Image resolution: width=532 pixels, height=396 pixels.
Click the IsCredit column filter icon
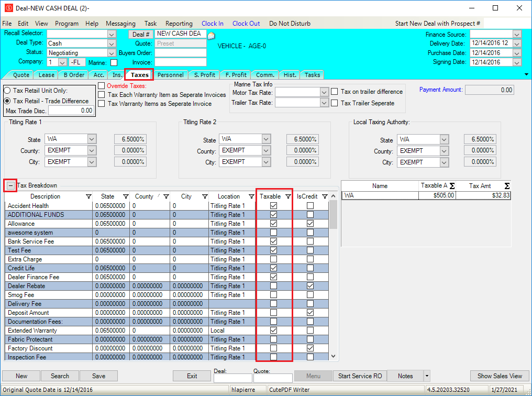[325, 196]
